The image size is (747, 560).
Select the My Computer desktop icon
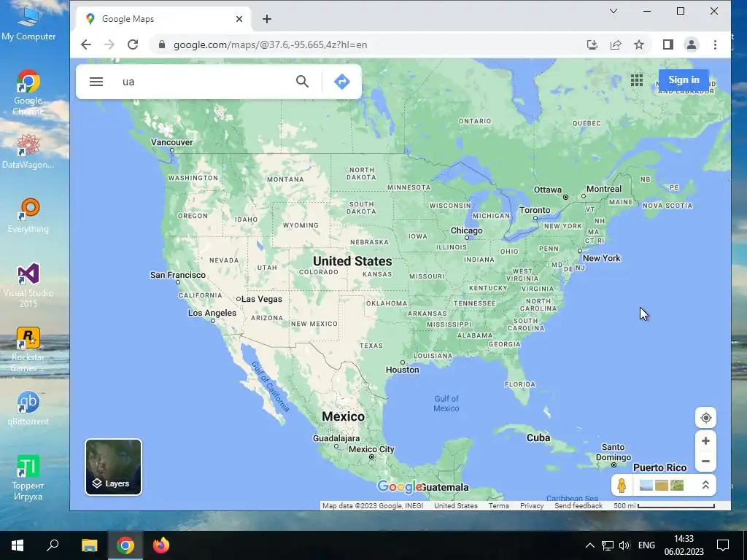pyautogui.click(x=28, y=24)
